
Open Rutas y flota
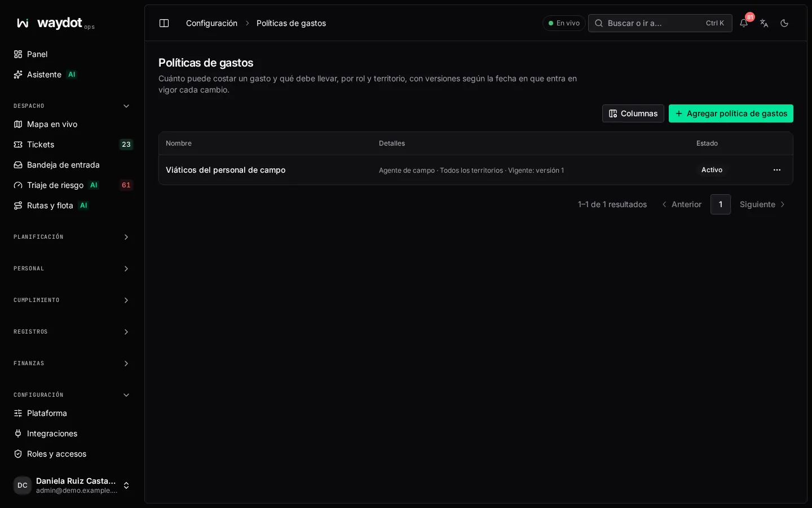pos(72,205)
